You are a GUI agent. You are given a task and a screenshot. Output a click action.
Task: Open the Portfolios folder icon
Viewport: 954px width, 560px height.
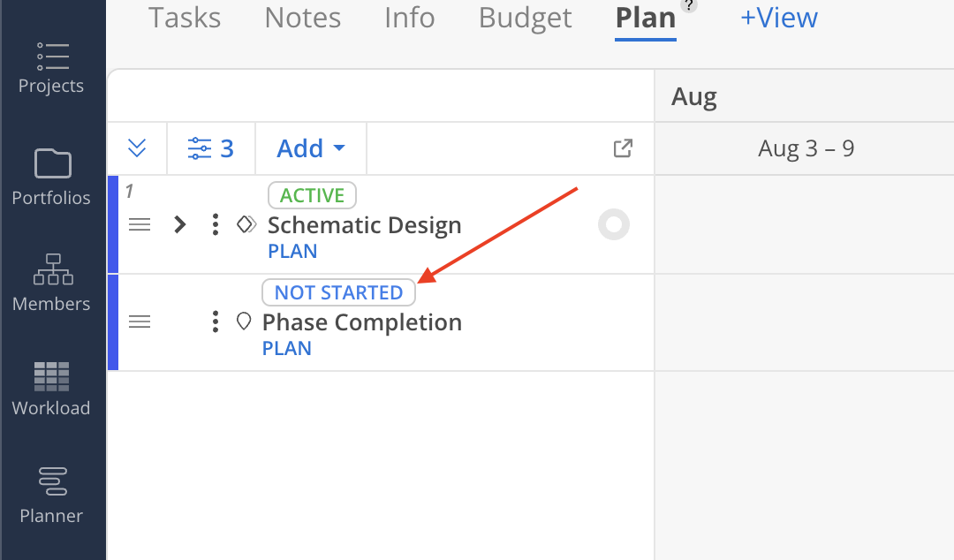(x=52, y=163)
